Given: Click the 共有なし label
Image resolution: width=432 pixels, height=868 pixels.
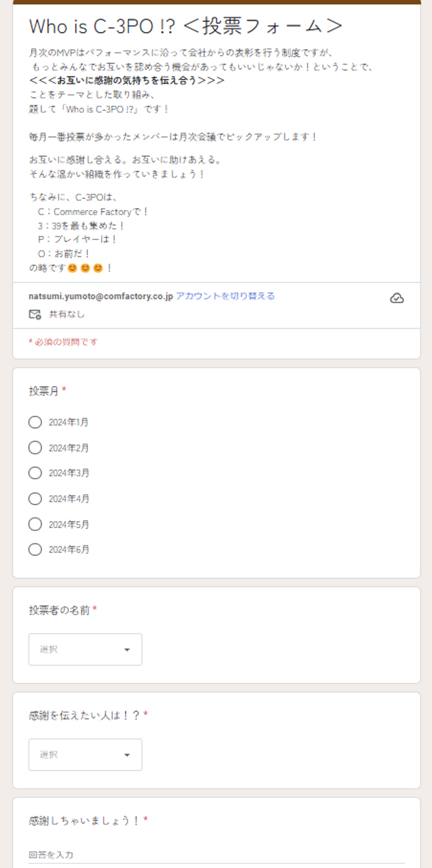Looking at the screenshot, I should 67,314.
